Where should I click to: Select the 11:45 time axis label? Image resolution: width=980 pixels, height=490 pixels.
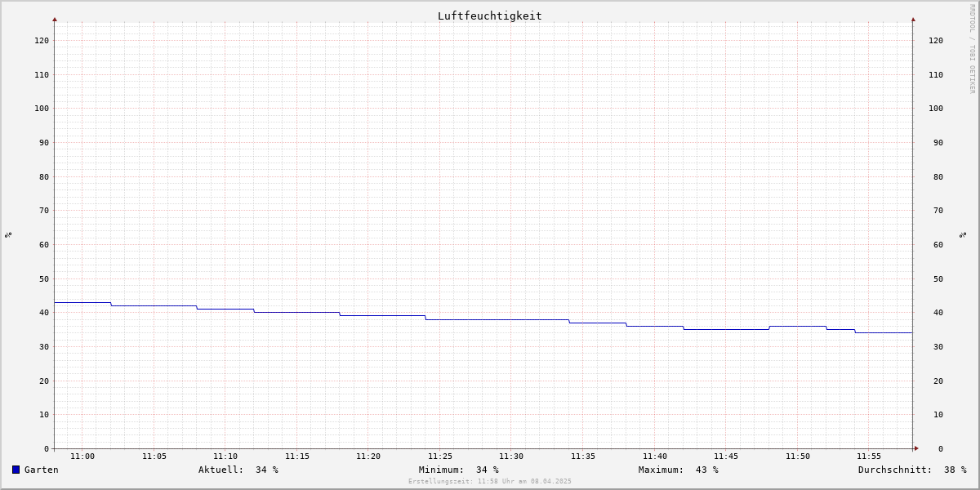[726, 457]
